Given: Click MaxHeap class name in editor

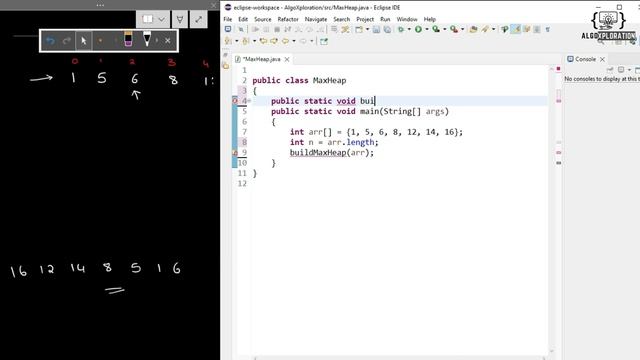Looking at the screenshot, I should coord(329,80).
